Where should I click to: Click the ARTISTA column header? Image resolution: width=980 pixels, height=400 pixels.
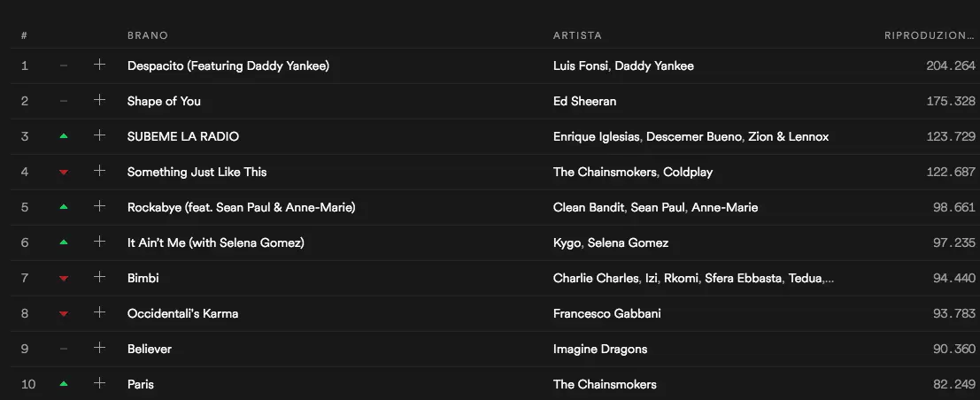tap(577, 35)
